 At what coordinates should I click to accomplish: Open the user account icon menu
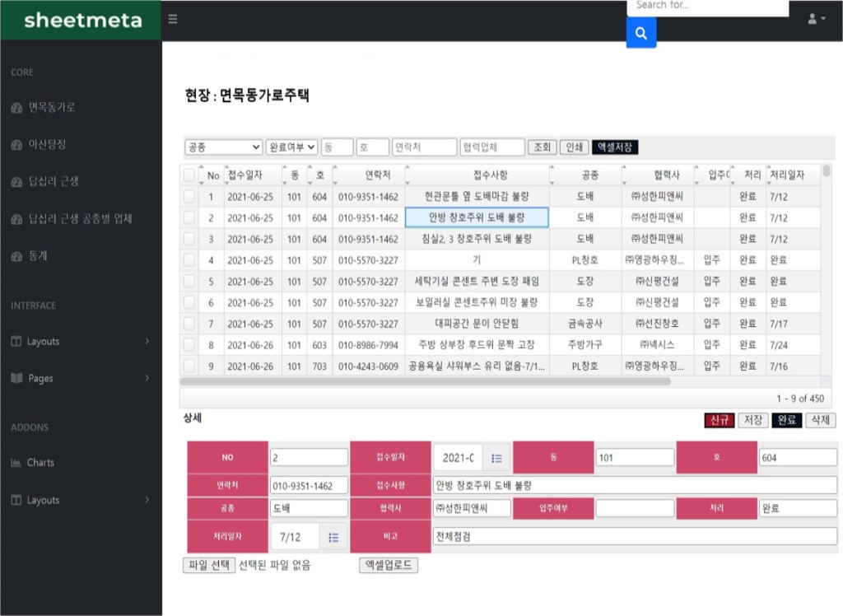(816, 19)
